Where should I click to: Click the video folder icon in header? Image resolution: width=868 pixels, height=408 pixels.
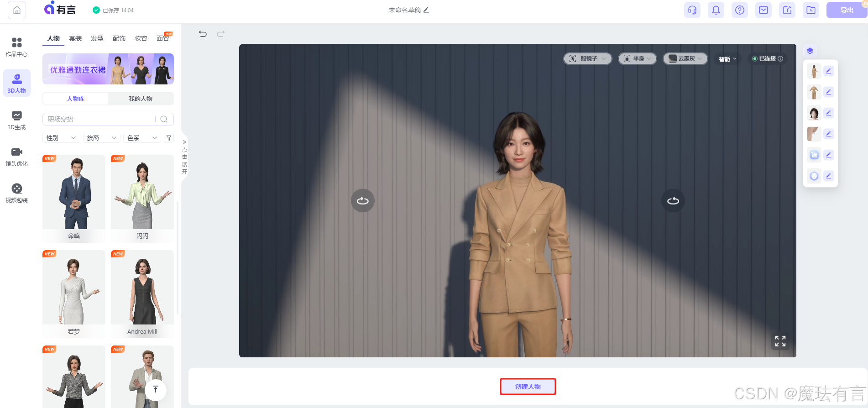[x=811, y=10]
